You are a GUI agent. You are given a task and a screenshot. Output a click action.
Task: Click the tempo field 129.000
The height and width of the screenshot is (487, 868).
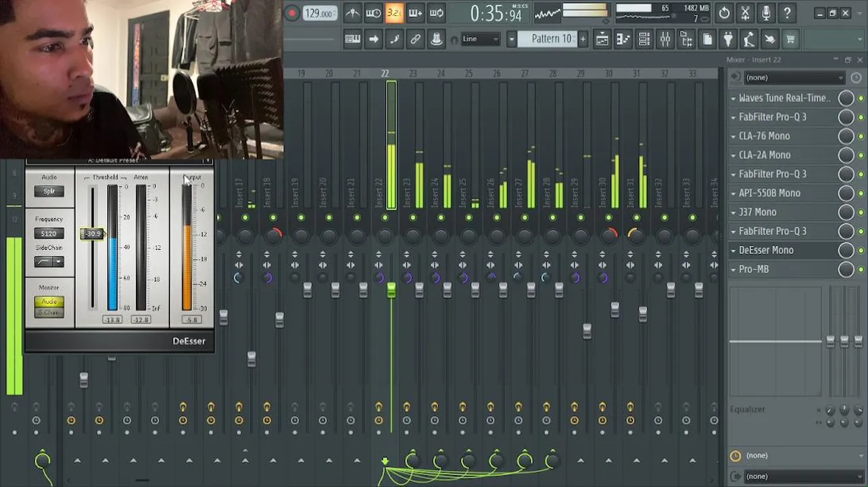319,14
